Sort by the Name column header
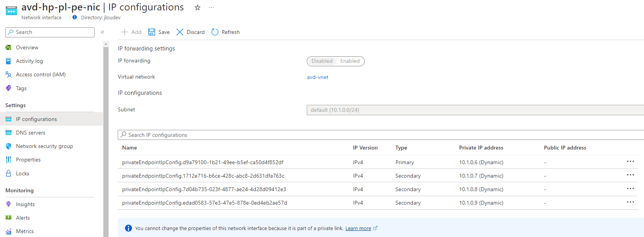Image resolution: width=644 pixels, height=237 pixels. 130,148
